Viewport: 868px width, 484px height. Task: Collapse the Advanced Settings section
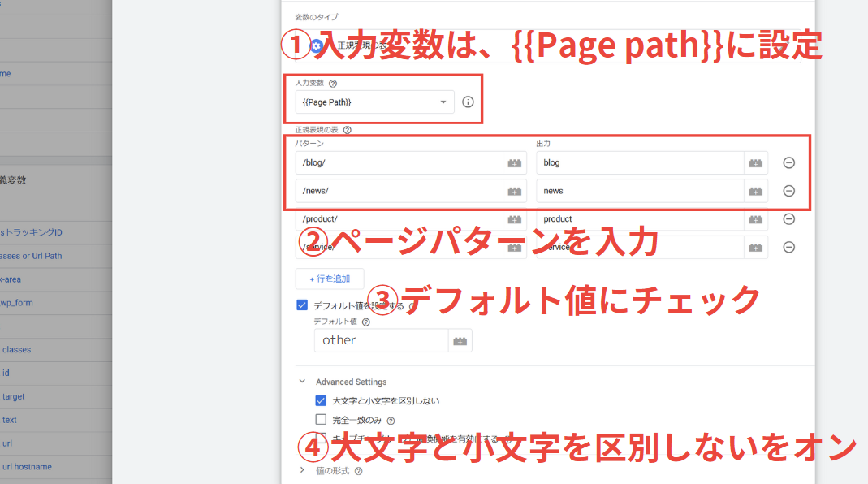click(302, 381)
